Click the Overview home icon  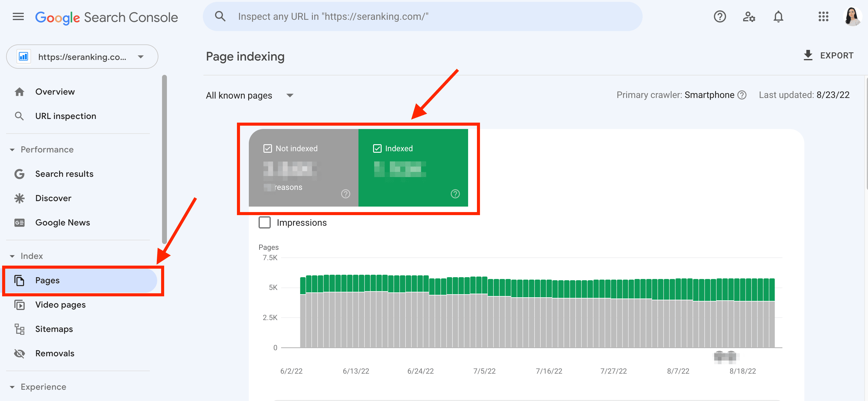click(19, 92)
